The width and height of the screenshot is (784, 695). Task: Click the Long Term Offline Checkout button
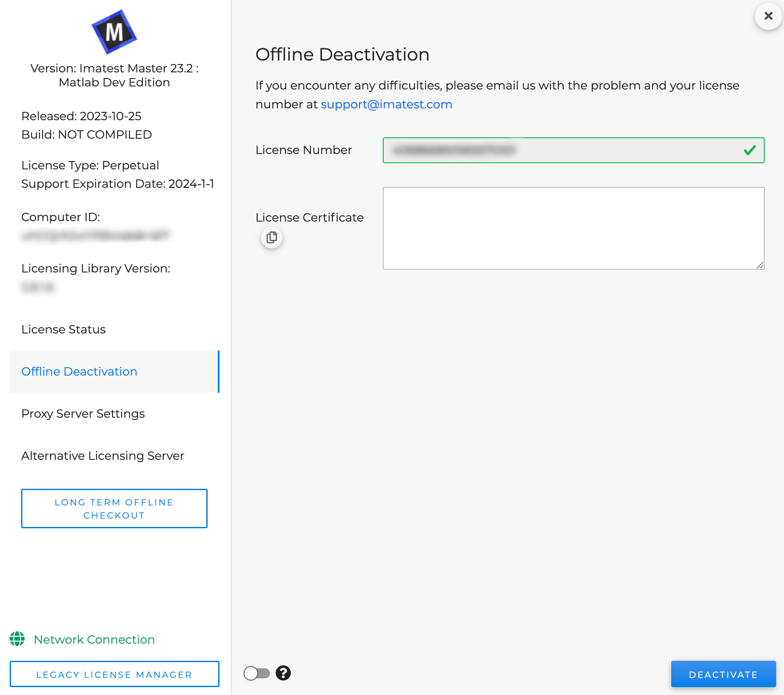point(114,509)
